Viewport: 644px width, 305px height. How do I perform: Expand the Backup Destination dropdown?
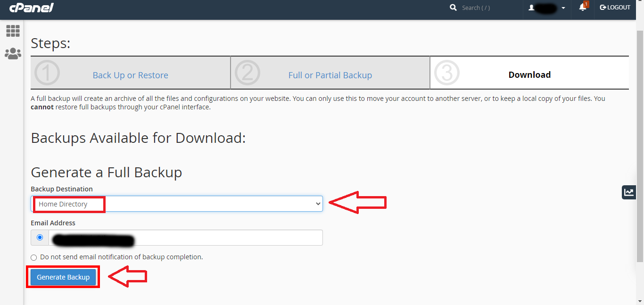177,204
